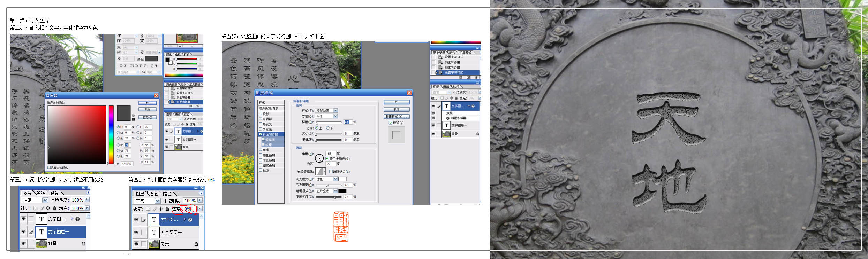Hide 文字图层一 via eye icon in step three panel

coord(23,231)
